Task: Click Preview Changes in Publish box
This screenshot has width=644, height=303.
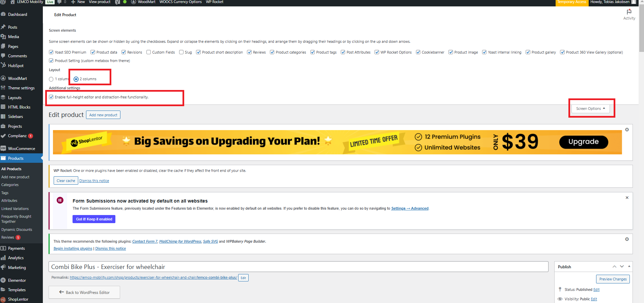Action: click(613, 279)
